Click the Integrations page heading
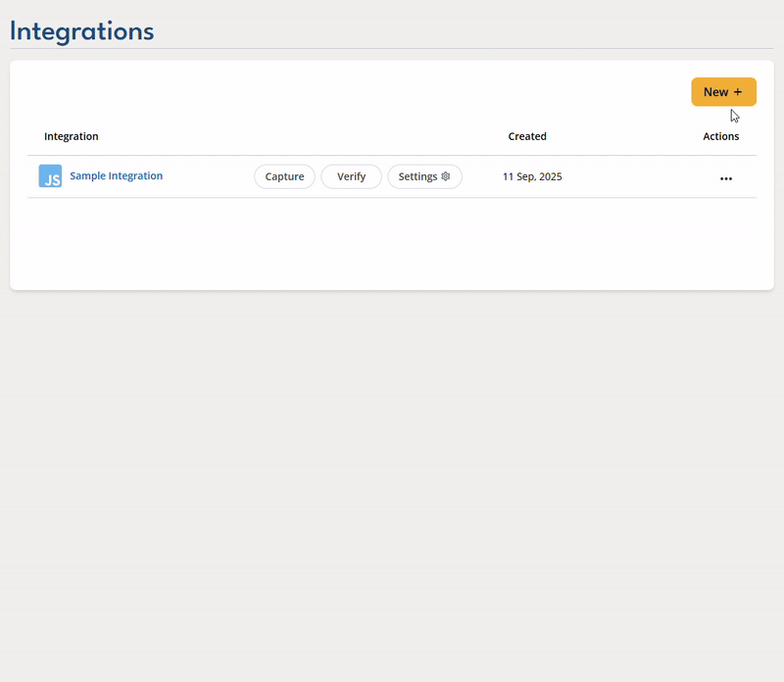This screenshot has height=682, width=784. (x=82, y=31)
